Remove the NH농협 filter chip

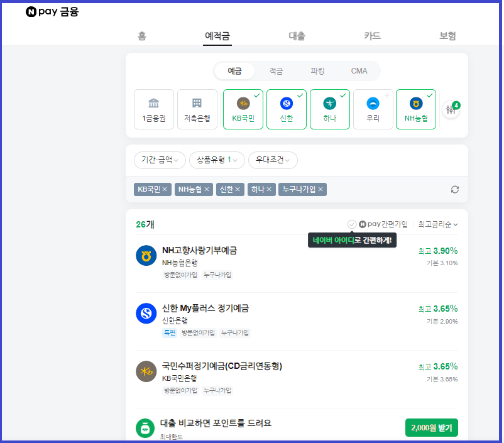point(207,189)
